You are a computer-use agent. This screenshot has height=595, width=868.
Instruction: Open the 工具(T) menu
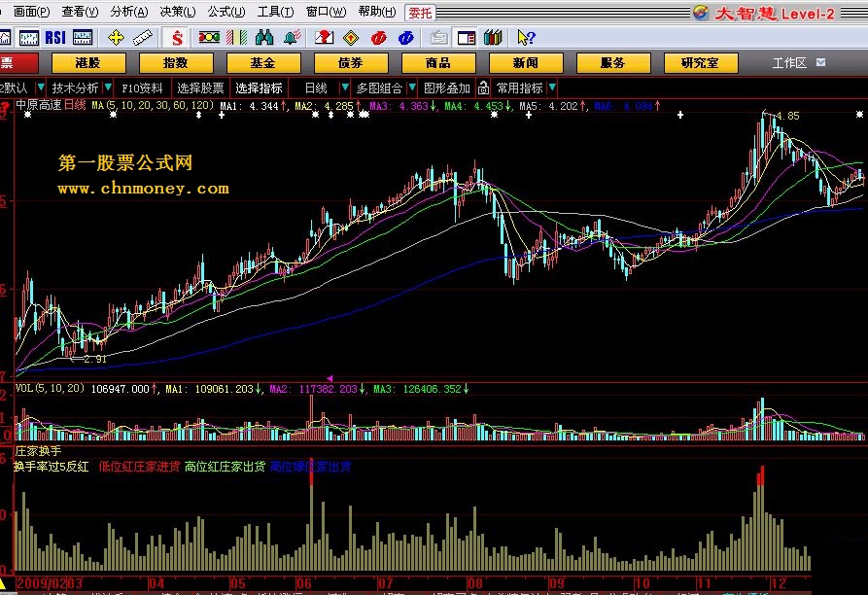[x=276, y=12]
